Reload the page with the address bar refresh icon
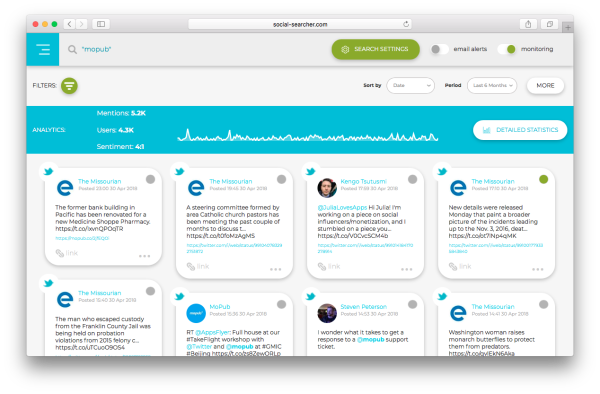Viewport: 600px width, 394px height. coord(406,24)
